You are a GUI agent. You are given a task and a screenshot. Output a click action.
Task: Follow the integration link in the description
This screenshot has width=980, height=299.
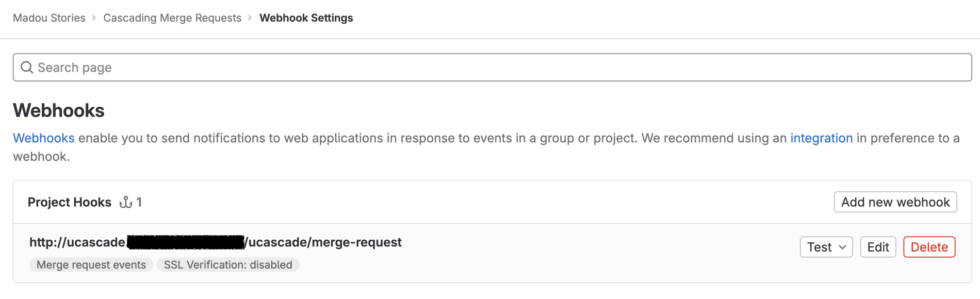point(821,138)
